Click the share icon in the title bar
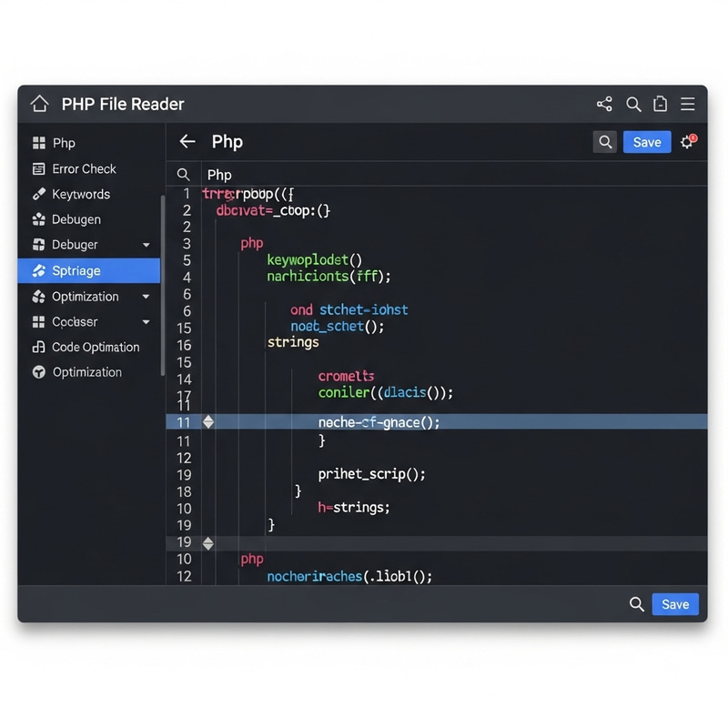728x728 pixels. 603,104
